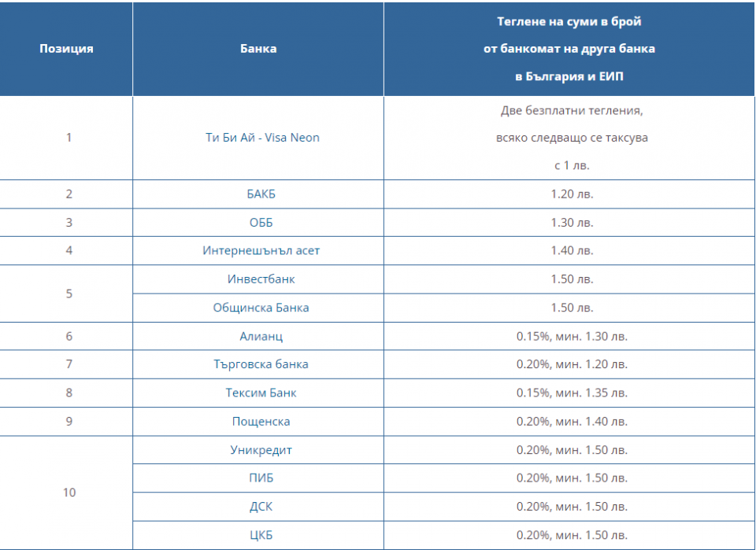756x550 pixels.
Task: Open the ОББ bank link
Action: [x=261, y=223]
